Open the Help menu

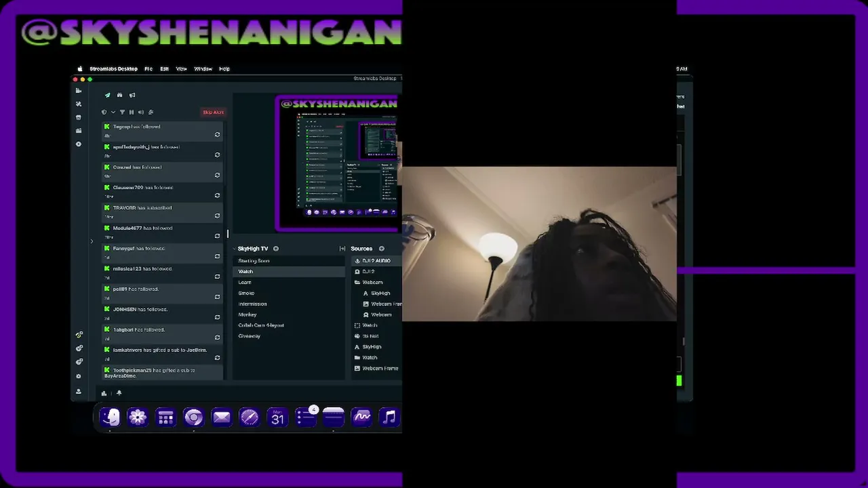[224, 68]
